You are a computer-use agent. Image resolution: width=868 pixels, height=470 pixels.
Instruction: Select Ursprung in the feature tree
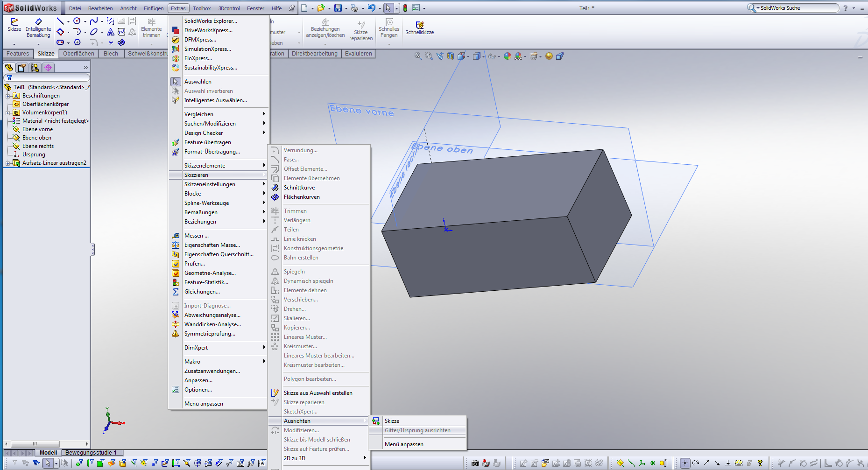[x=34, y=154]
